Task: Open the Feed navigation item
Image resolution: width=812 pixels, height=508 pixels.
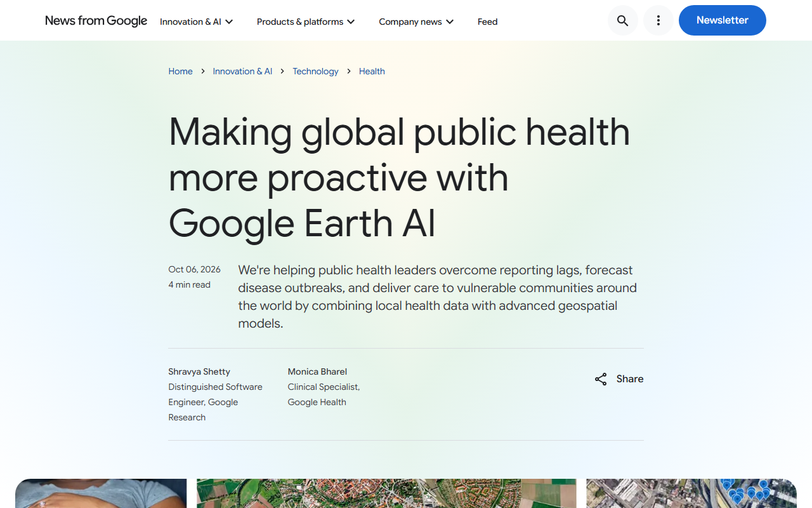Action: tap(487, 22)
